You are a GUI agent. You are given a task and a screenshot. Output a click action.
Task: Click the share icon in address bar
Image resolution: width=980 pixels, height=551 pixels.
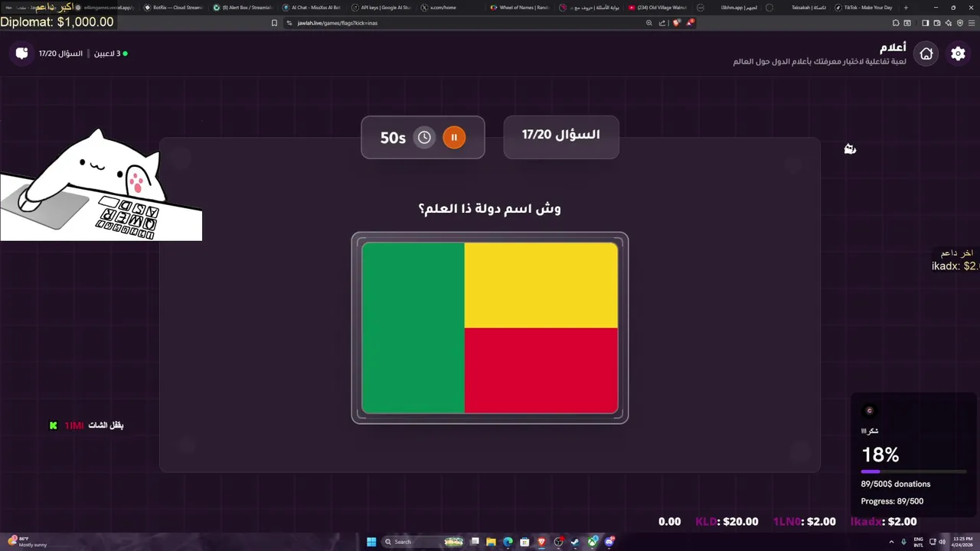coord(662,23)
